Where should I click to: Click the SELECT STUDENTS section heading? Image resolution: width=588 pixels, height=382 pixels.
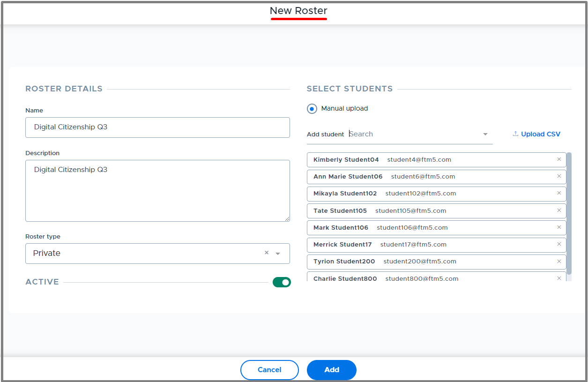pos(350,89)
